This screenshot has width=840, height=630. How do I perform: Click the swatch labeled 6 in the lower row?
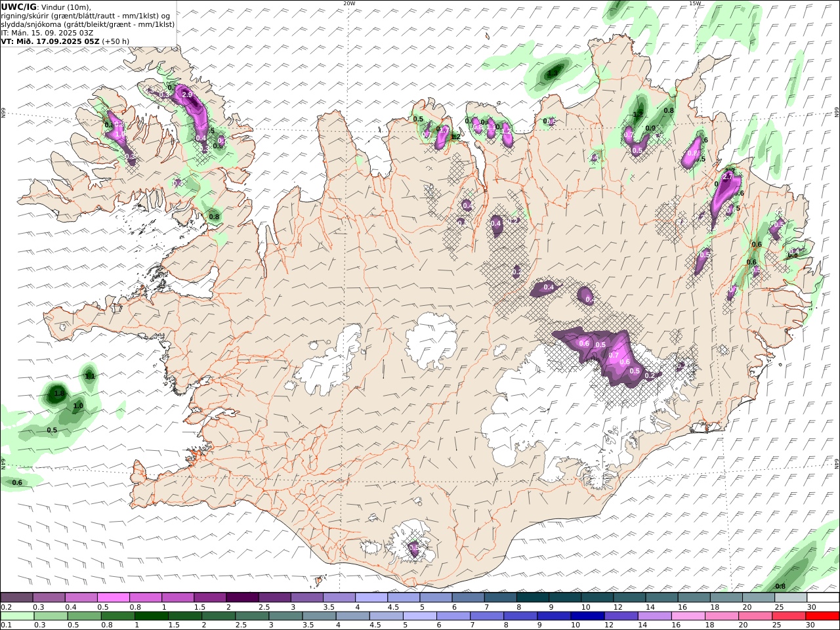pyautogui.click(x=453, y=616)
